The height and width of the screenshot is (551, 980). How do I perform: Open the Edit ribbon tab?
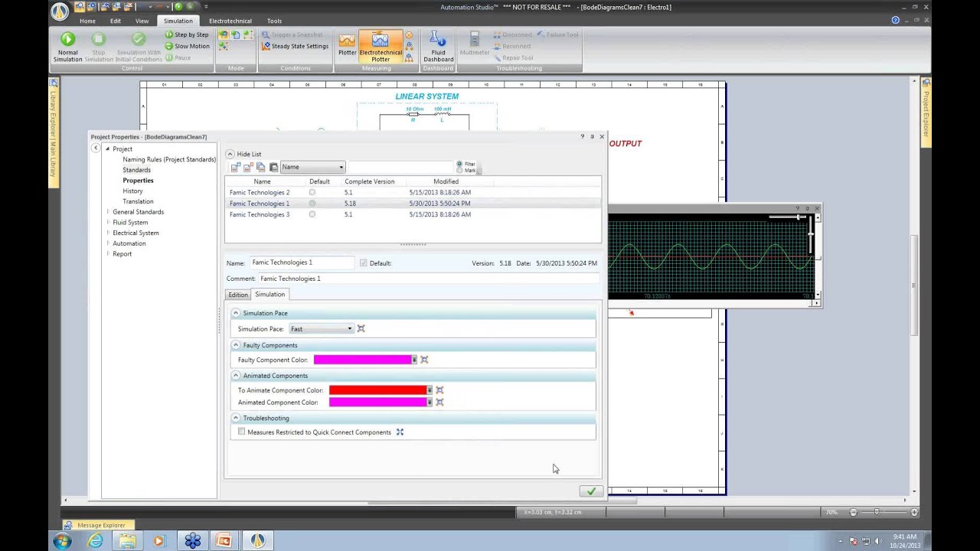tap(116, 21)
